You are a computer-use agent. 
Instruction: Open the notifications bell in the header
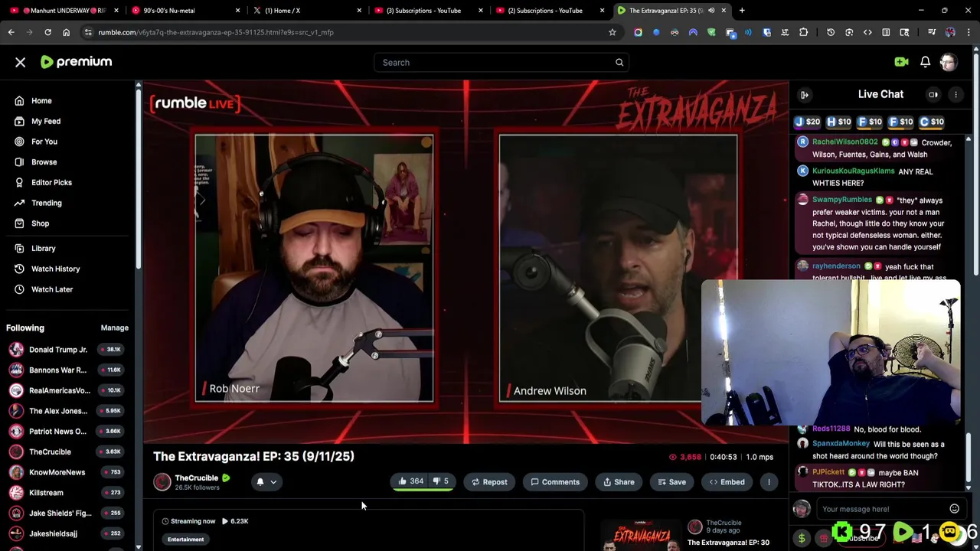click(925, 62)
